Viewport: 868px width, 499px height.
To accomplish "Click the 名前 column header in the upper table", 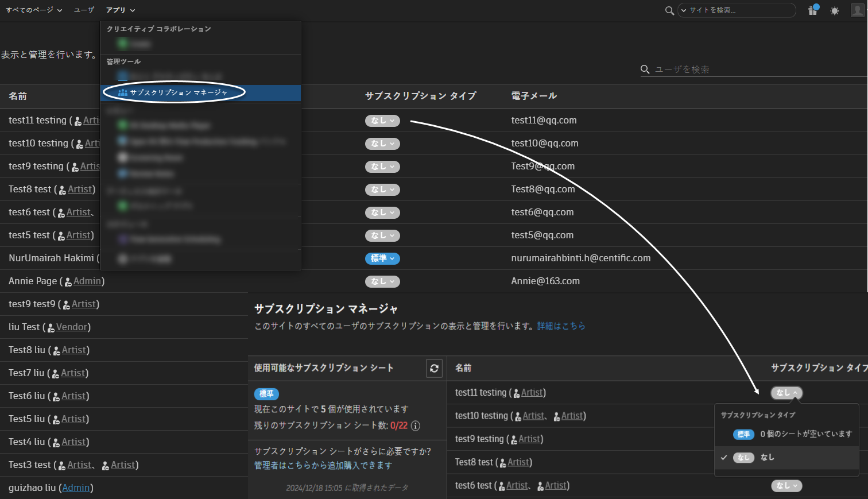I will [18, 96].
